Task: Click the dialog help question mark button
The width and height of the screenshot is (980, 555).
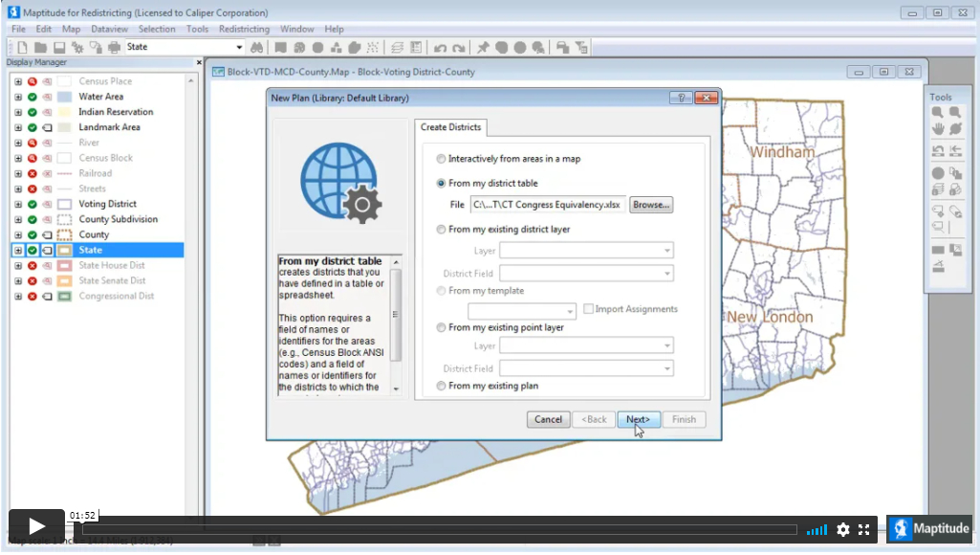Action: pos(681,98)
